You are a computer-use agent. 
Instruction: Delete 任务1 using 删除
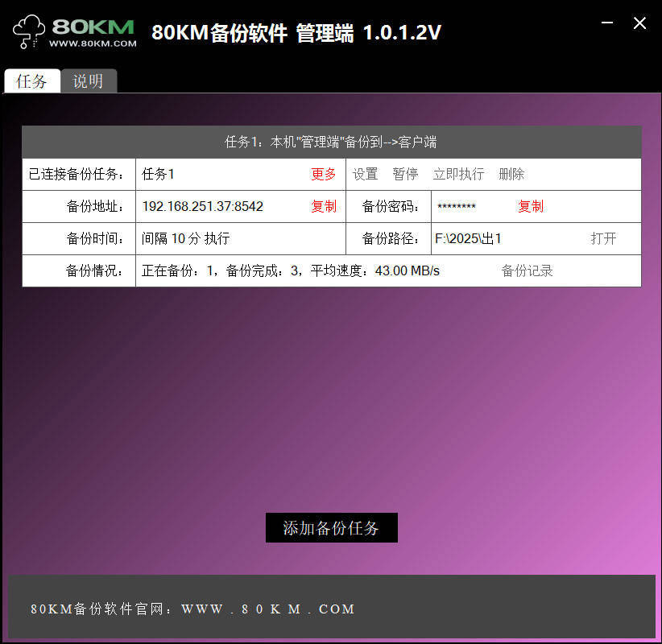point(511,174)
